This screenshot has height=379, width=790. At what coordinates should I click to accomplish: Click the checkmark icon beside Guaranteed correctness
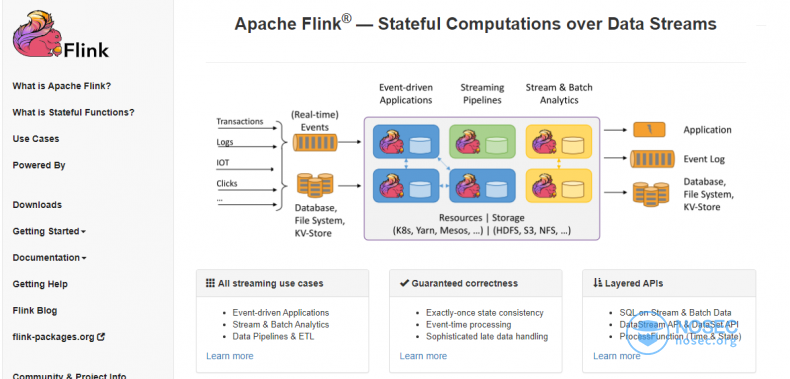(404, 283)
